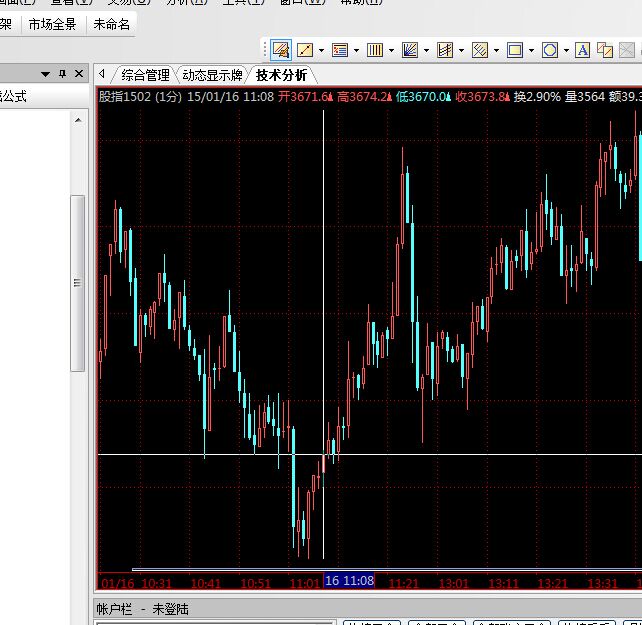Select the circle drawing tool

tap(549, 50)
